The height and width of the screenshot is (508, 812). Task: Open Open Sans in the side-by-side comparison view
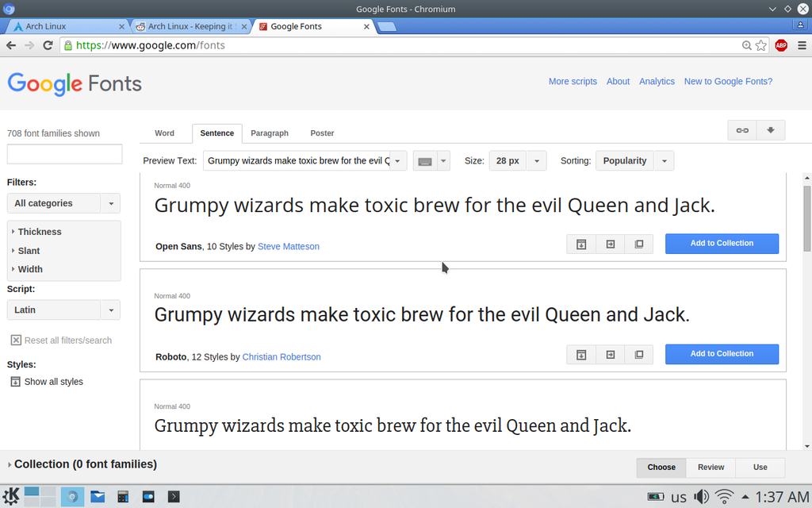pyautogui.click(x=639, y=244)
